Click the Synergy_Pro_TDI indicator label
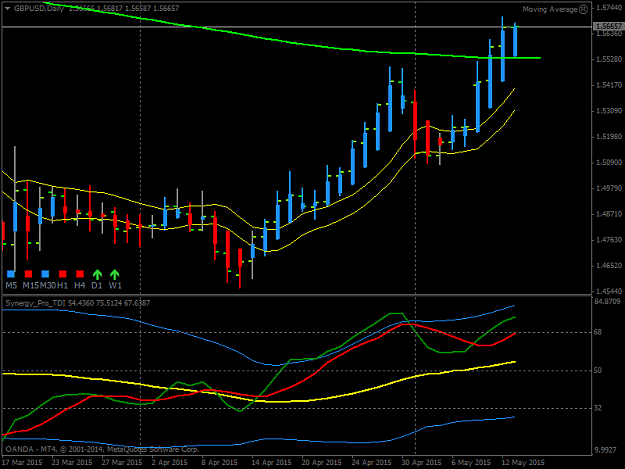625x469 pixels. pos(35,303)
